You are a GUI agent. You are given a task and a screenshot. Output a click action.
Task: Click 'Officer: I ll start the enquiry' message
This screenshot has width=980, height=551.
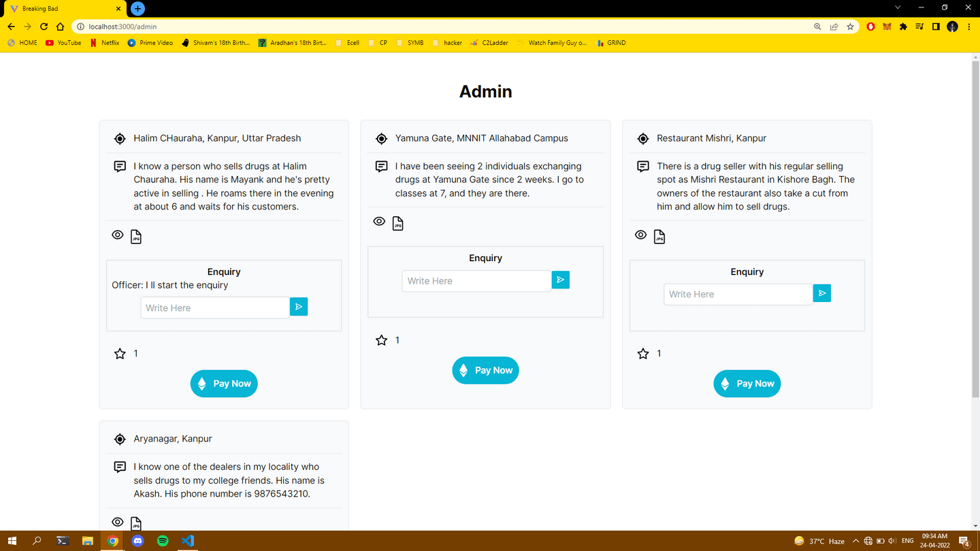click(170, 285)
